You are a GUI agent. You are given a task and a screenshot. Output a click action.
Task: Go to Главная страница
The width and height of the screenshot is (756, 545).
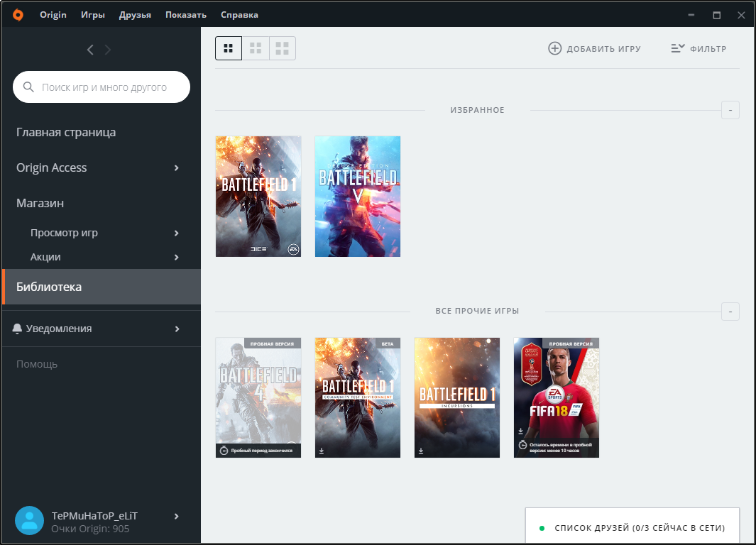pyautogui.click(x=66, y=132)
